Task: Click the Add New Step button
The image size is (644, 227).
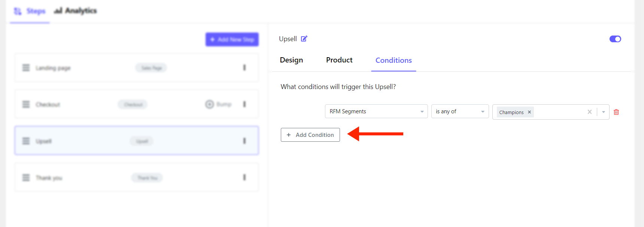Action: point(232,39)
